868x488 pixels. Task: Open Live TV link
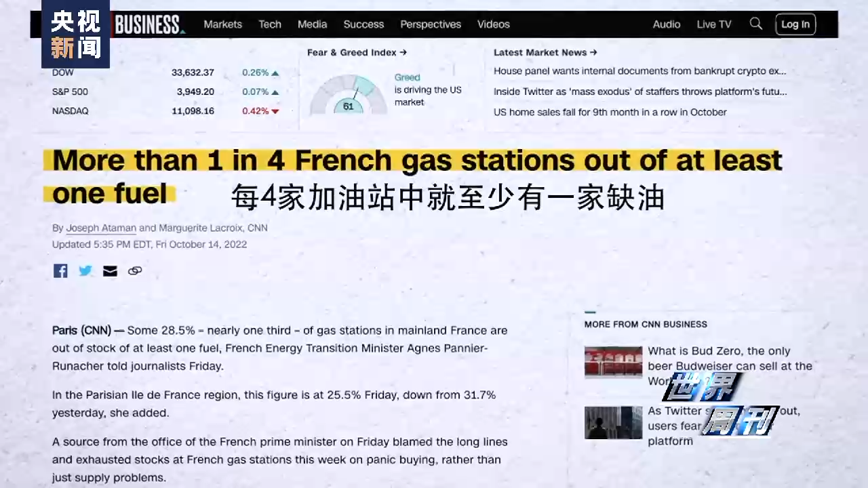pos(713,24)
